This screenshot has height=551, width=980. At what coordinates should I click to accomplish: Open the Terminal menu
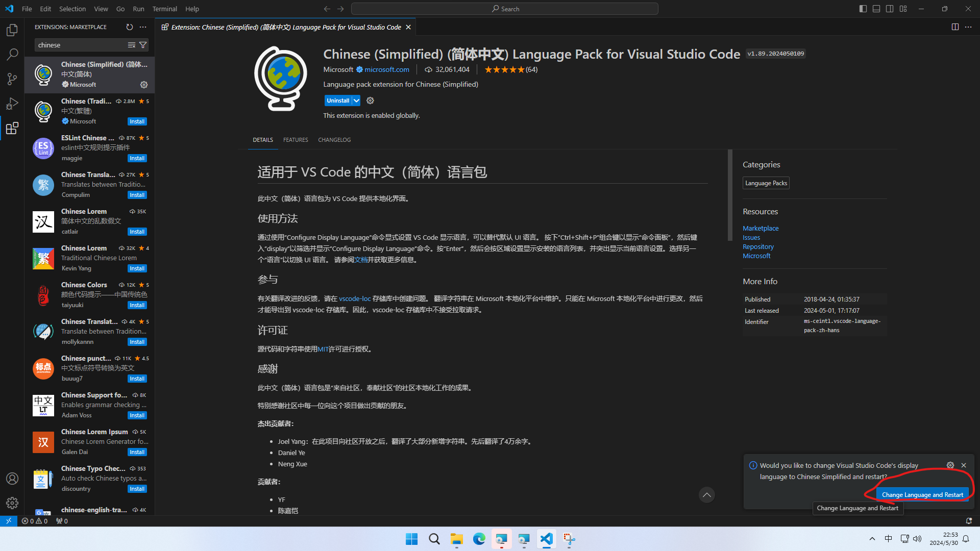click(164, 9)
